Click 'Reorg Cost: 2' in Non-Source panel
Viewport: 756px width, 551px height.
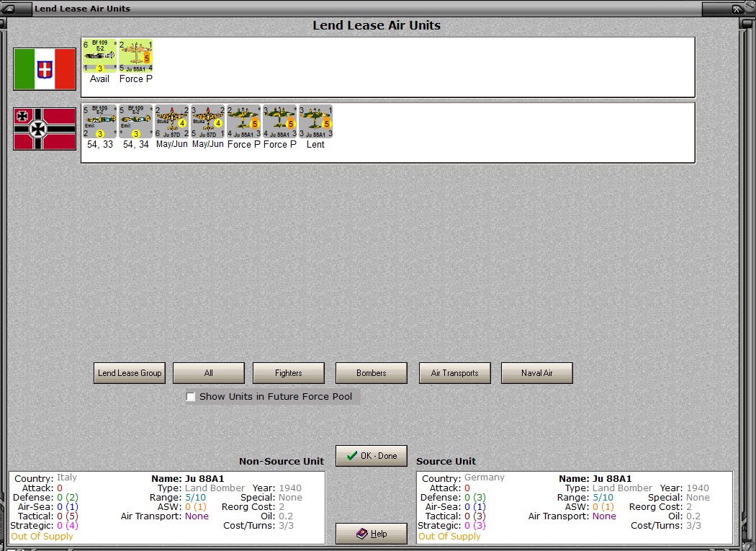[x=253, y=506]
